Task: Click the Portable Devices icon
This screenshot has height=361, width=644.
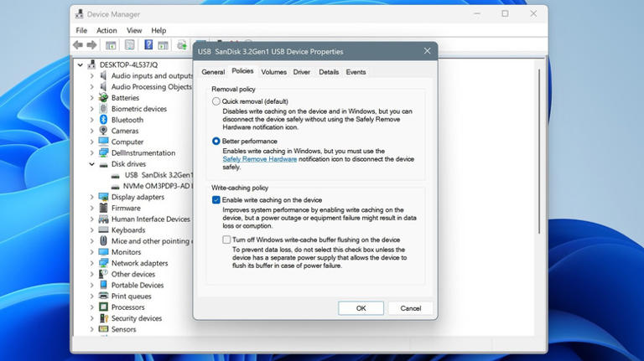Action: (x=103, y=285)
